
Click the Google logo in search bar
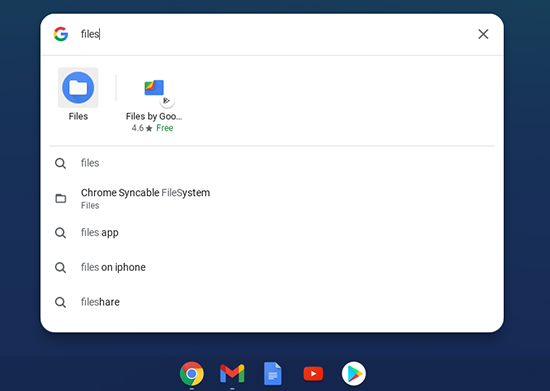61,34
